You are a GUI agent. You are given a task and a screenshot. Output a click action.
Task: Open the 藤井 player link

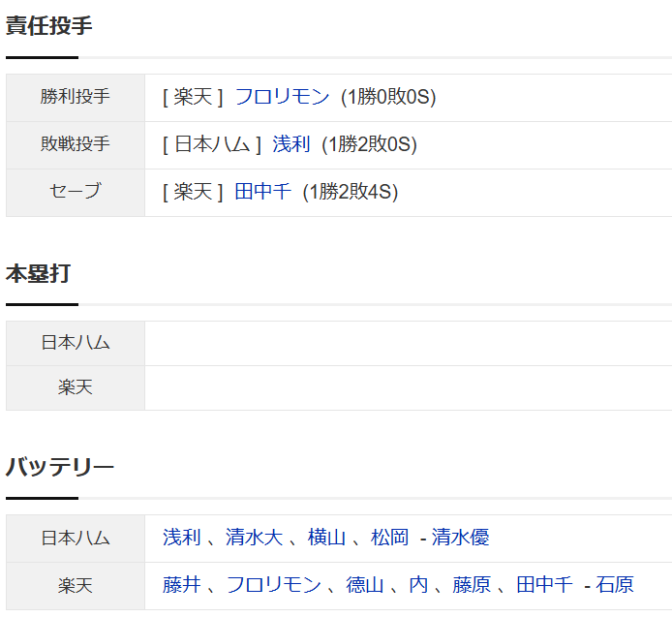pyautogui.click(x=182, y=585)
